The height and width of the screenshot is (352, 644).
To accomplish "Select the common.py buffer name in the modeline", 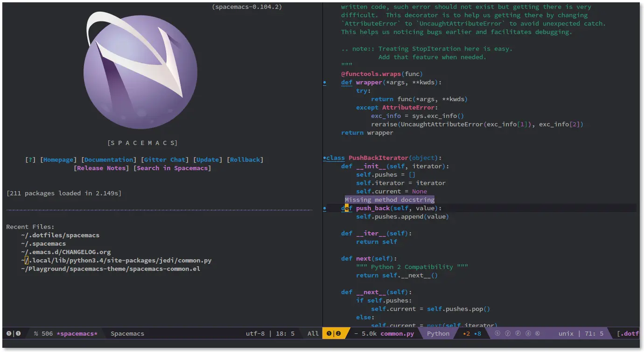I will coord(397,334).
